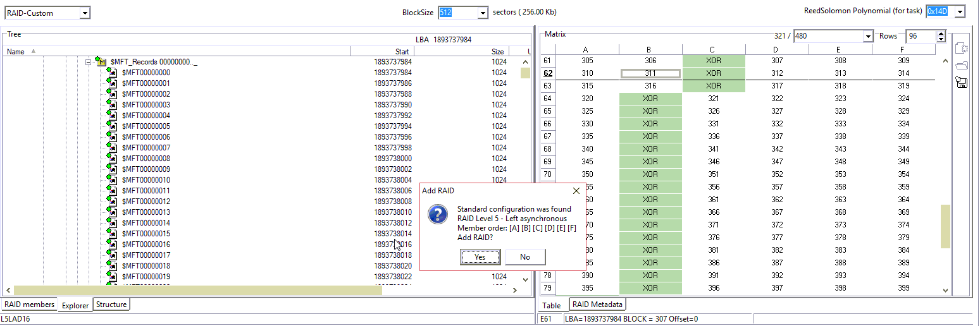This screenshot has width=980, height=326.
Task: Click the open folder icon beside matrix
Action: (x=962, y=65)
